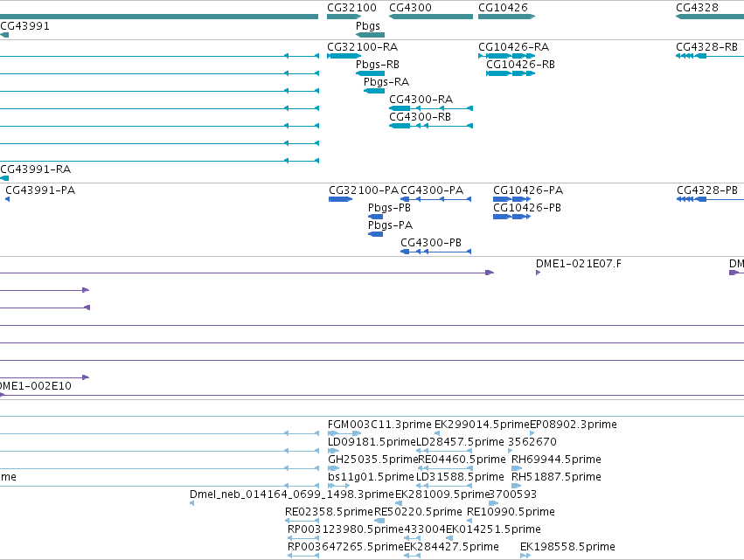Screen dimensions: 744x560
Task: Click the GH25035.5prime EST feature
Action: click(334, 468)
